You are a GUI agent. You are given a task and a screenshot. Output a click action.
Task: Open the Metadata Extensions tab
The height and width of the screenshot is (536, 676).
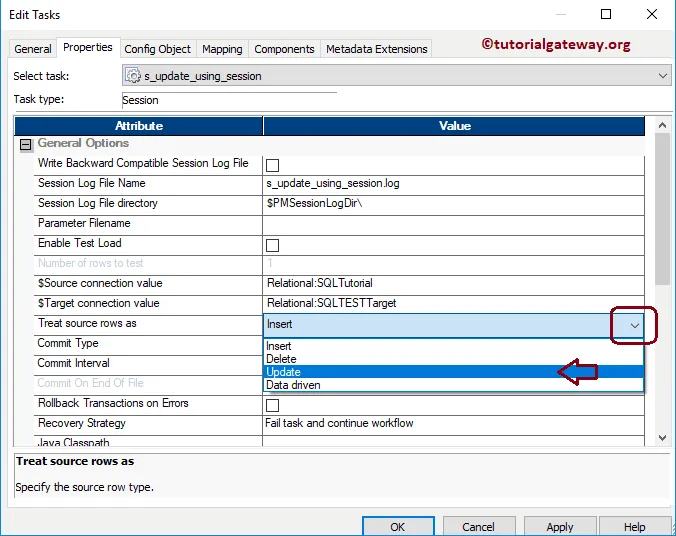[x=377, y=49]
